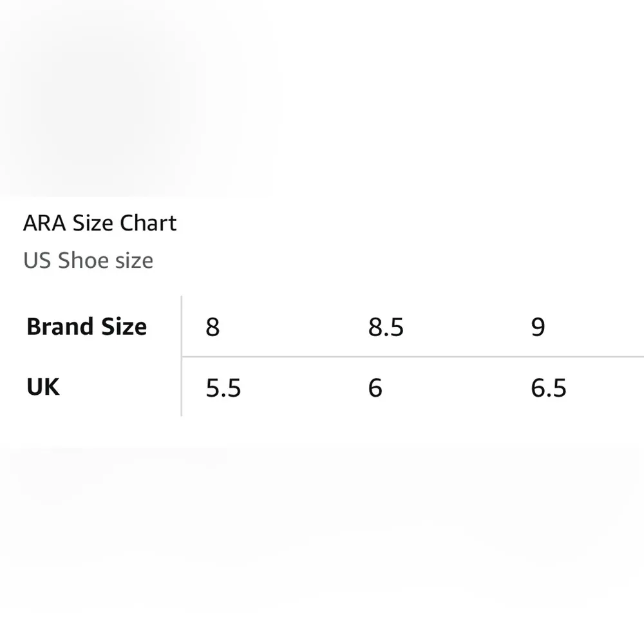The width and height of the screenshot is (644, 644).
Task: Select the "UK" row header
Action: 43,388
